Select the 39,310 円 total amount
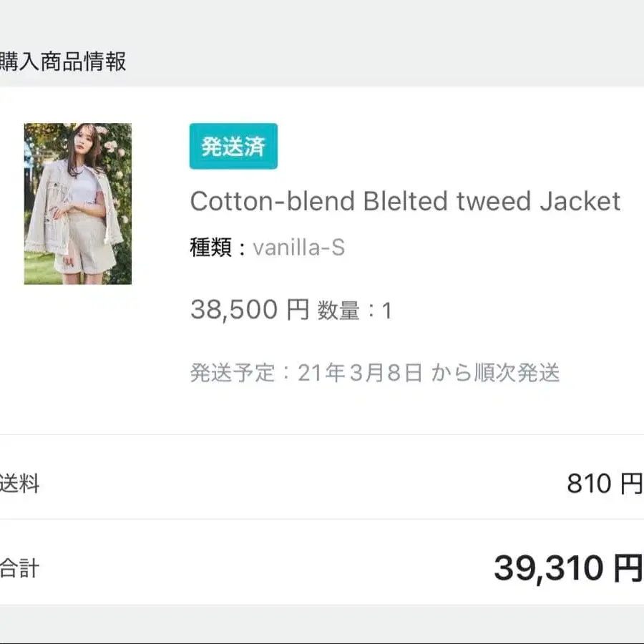Screen dimensions: 644x644 coord(564,569)
